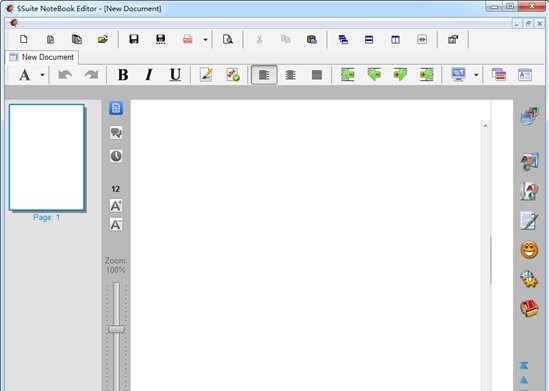Tile windows vertically icon
The height and width of the screenshot is (391, 549).
(395, 40)
